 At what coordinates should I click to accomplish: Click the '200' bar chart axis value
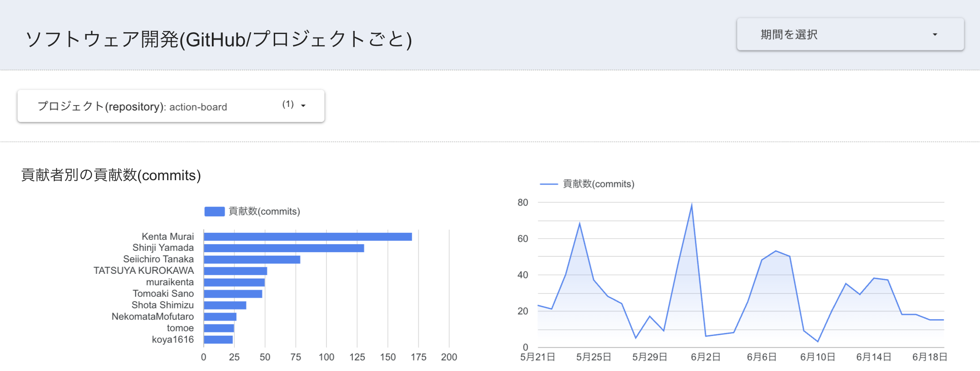tap(449, 357)
